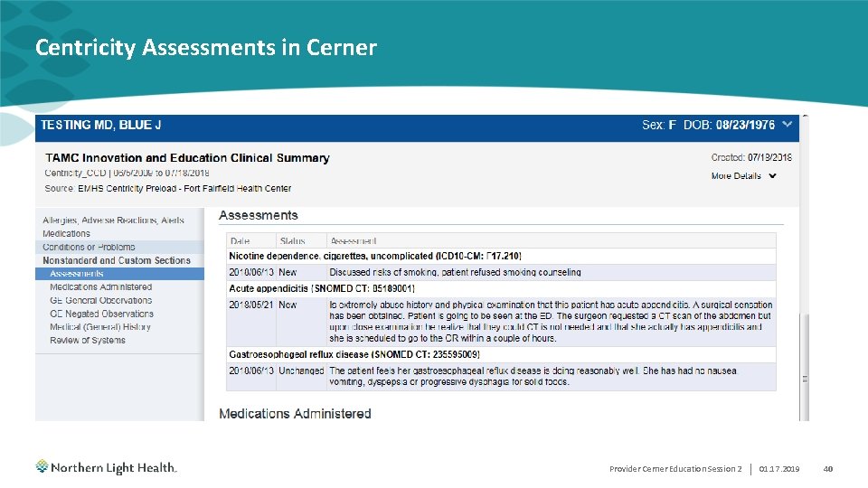Open Medical (General) History section
The image size is (868, 488).
[x=100, y=326]
